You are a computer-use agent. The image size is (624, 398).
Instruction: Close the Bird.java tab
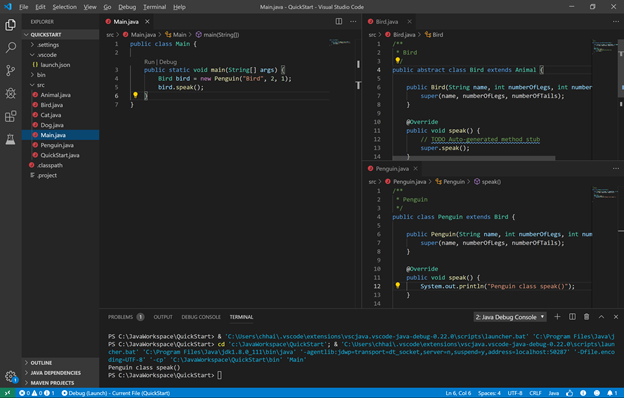[410, 21]
